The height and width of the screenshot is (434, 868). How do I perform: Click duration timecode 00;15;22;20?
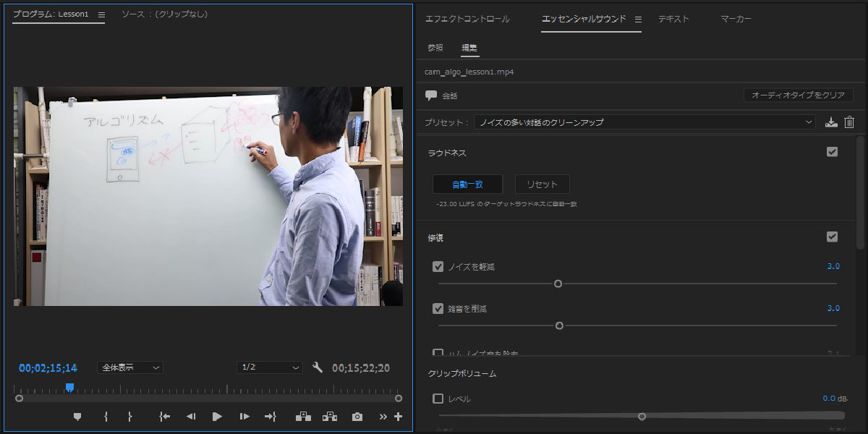click(x=361, y=367)
